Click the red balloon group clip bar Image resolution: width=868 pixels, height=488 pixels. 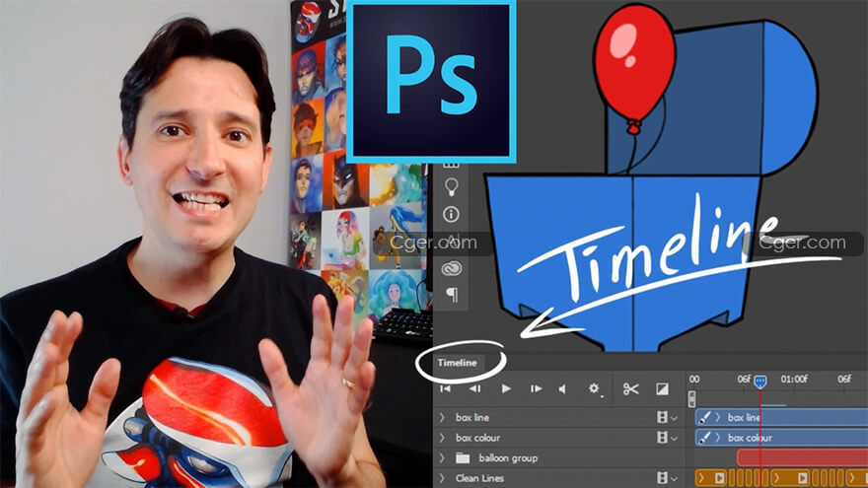click(799, 458)
